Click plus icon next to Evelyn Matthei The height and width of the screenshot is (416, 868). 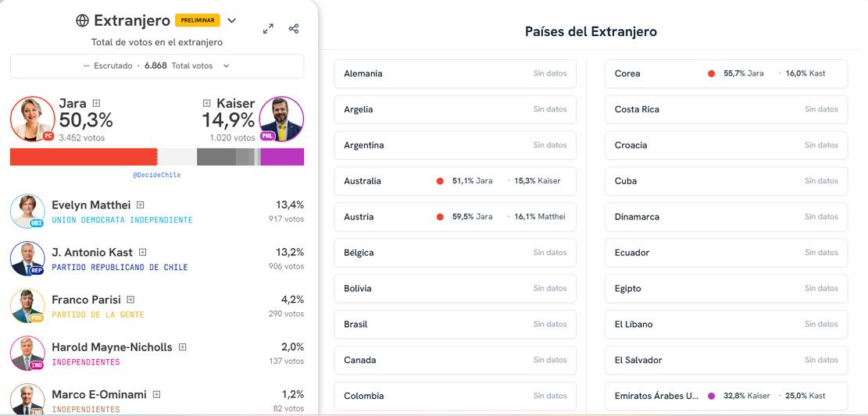pyautogui.click(x=141, y=205)
